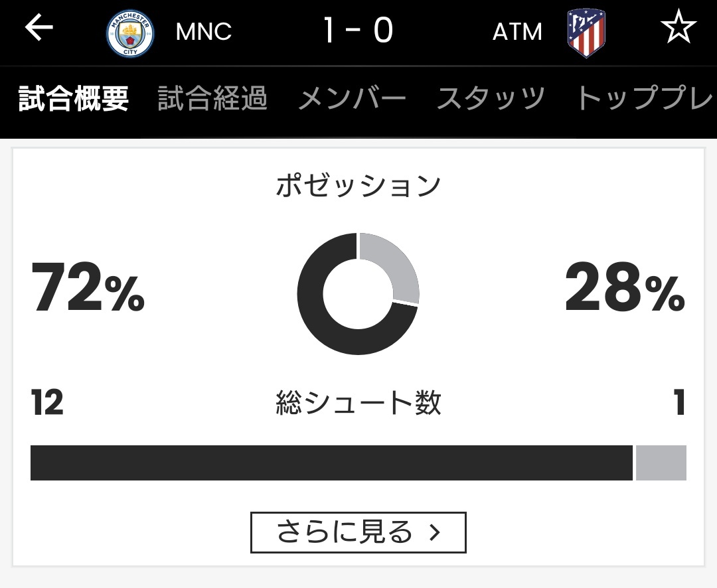Tap the Manchester City crest logo
The width and height of the screenshot is (717, 588).
[130, 33]
